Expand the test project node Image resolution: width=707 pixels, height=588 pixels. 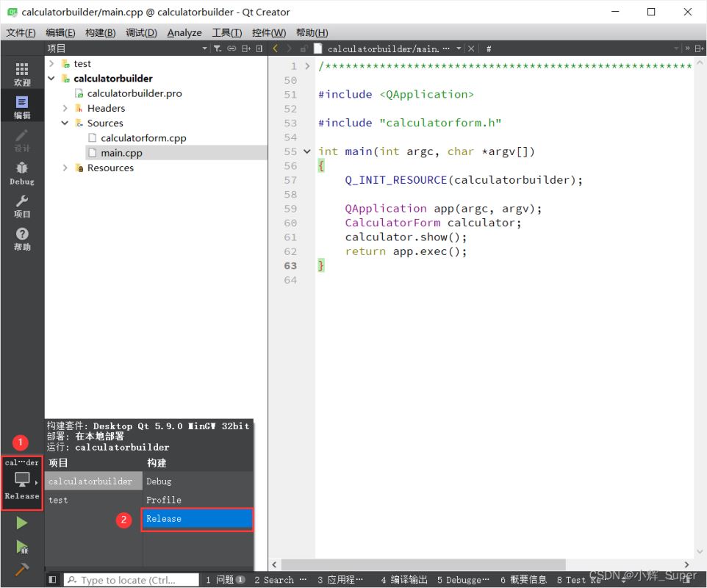51,64
